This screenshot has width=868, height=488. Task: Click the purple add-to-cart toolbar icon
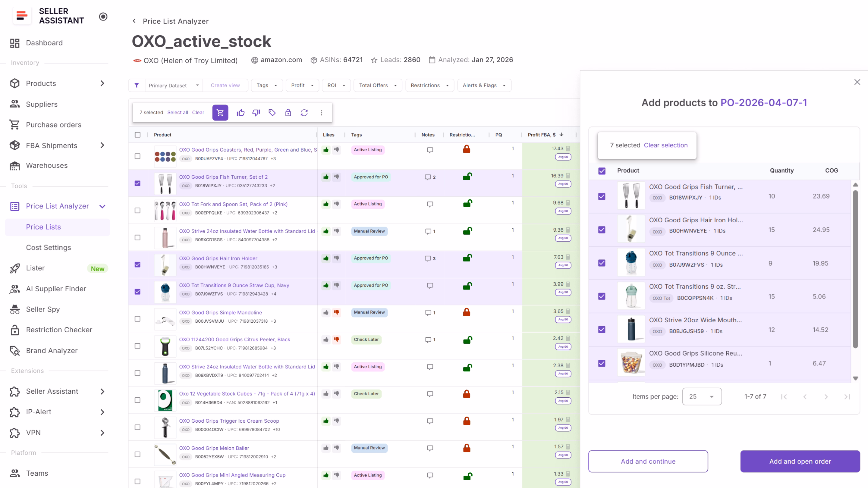(220, 112)
